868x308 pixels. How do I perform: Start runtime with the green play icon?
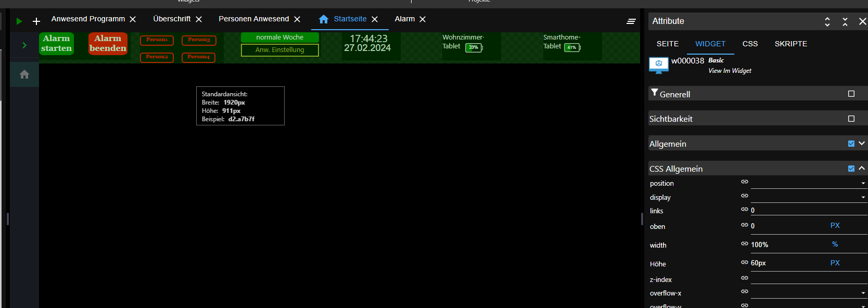click(x=19, y=21)
